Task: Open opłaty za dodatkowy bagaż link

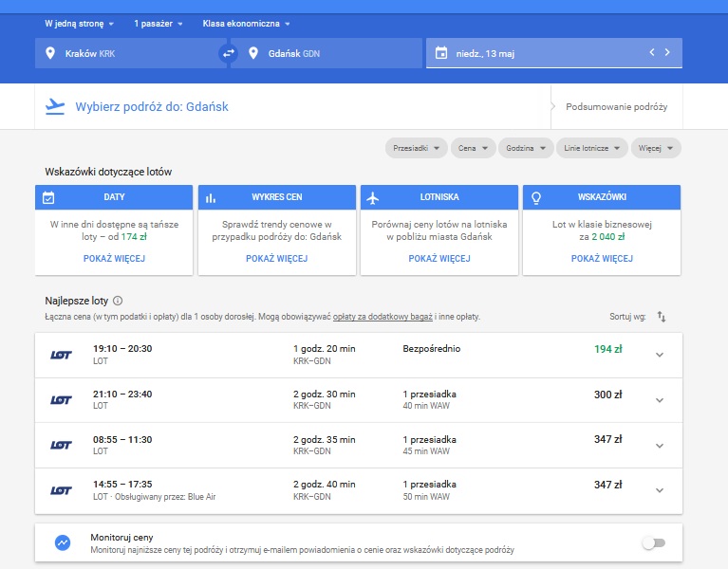Action: 383,317
